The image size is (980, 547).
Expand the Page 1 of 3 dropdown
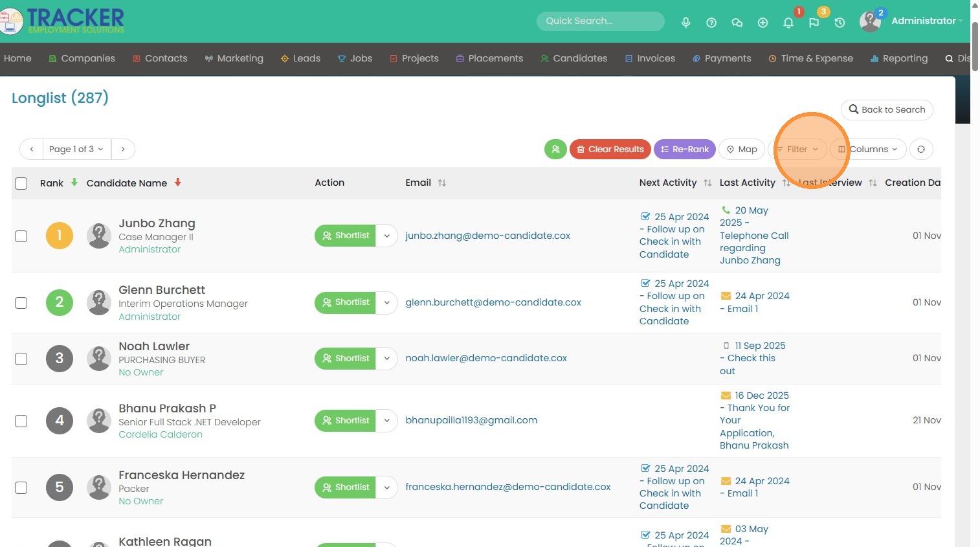pos(76,150)
